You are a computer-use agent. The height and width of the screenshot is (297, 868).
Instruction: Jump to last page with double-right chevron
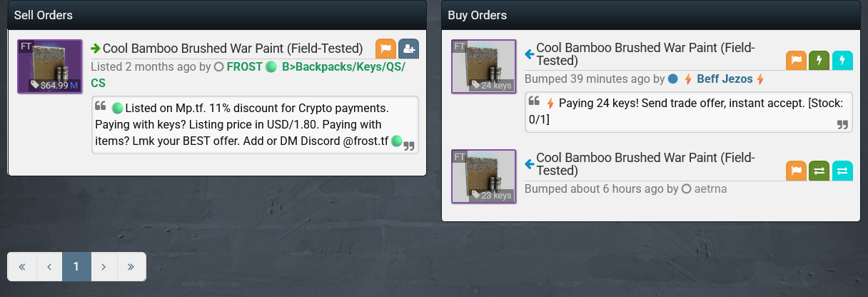[x=131, y=266]
